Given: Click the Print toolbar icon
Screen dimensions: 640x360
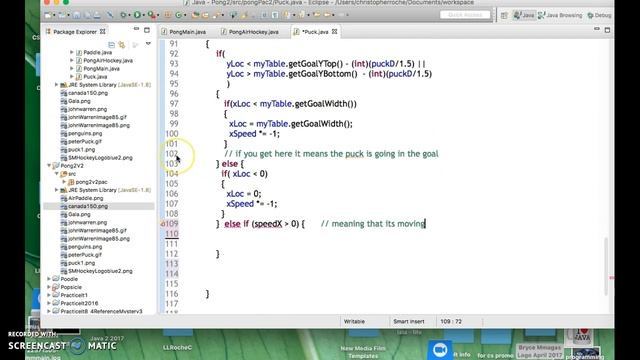Looking at the screenshot, I should point(97,15).
